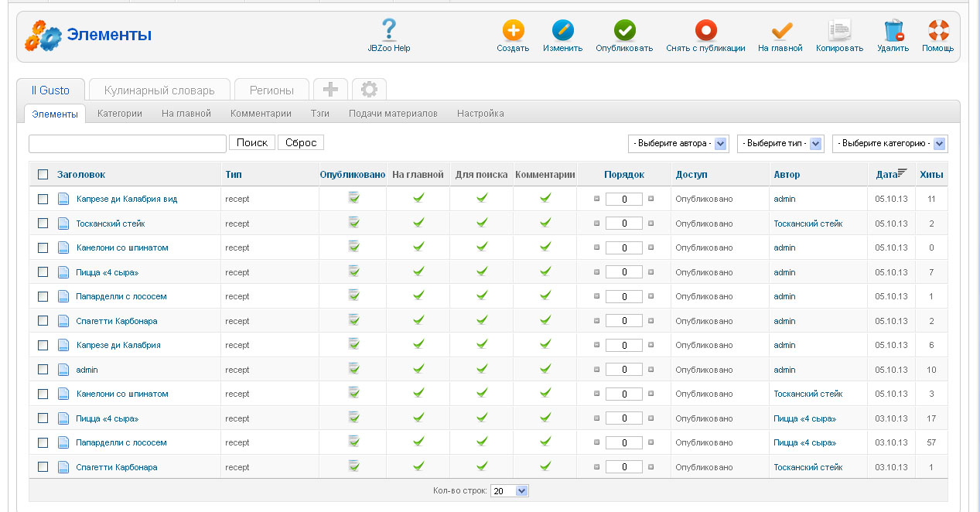Open the Капрезе ди Калабрия вид item link
Viewport: 980px width, 512px height.
(x=126, y=200)
